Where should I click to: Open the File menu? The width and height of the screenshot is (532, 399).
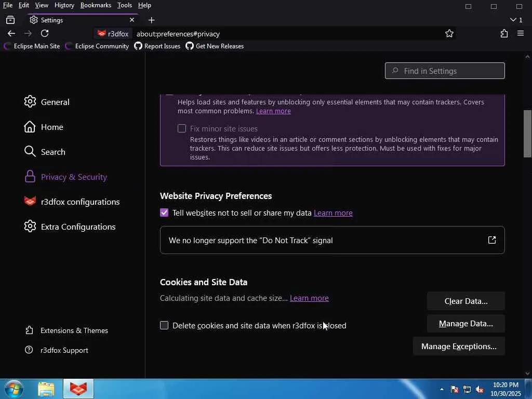[x=7, y=5]
